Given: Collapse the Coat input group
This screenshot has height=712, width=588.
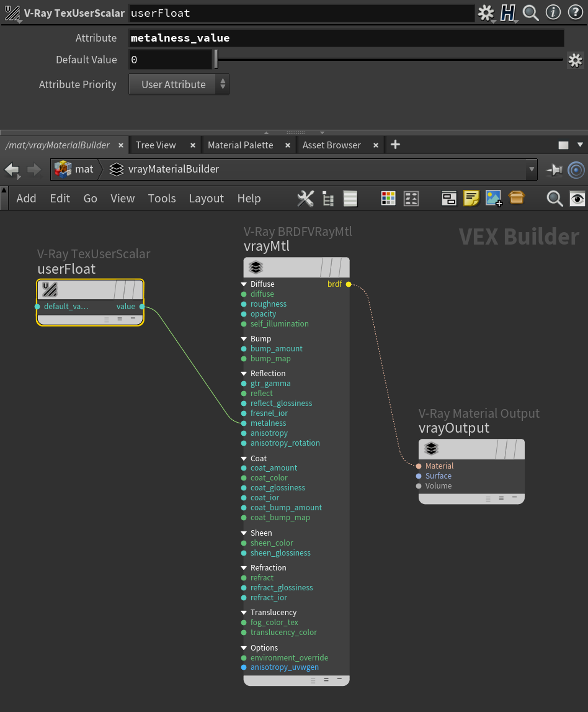Looking at the screenshot, I should coord(244,459).
